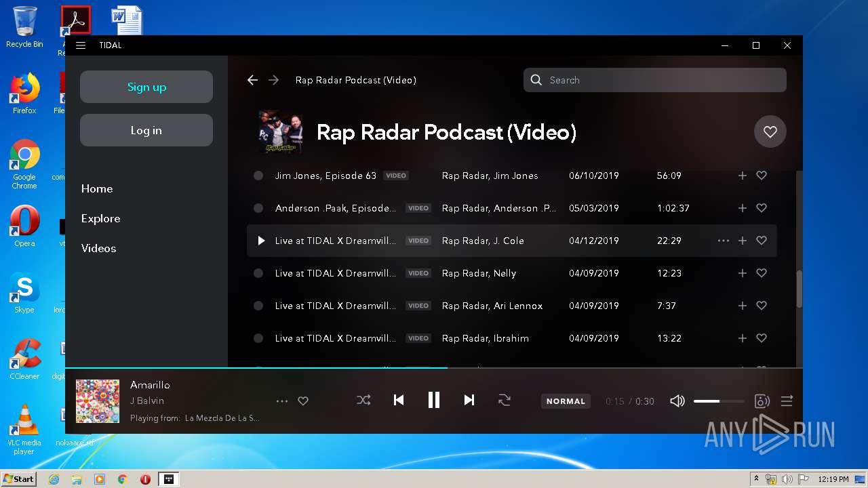This screenshot has width=868, height=488.
Task: Toggle shuffle playback
Action: point(363,401)
